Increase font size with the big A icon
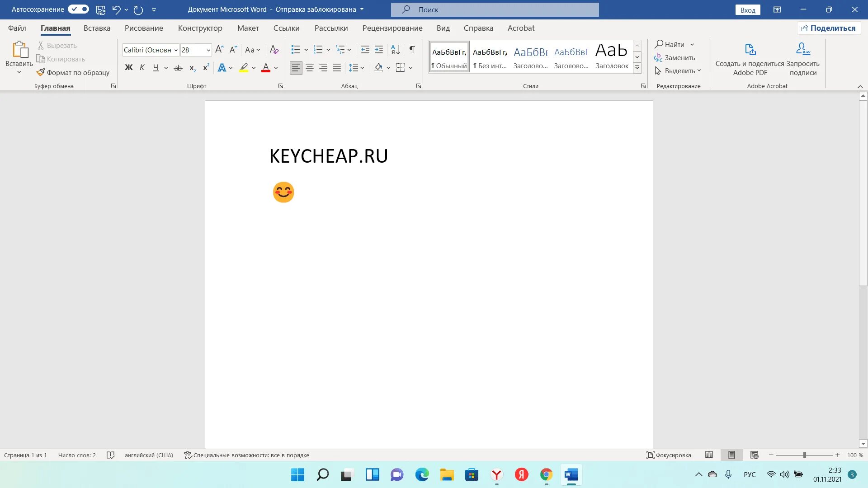868x488 pixels. tap(219, 50)
